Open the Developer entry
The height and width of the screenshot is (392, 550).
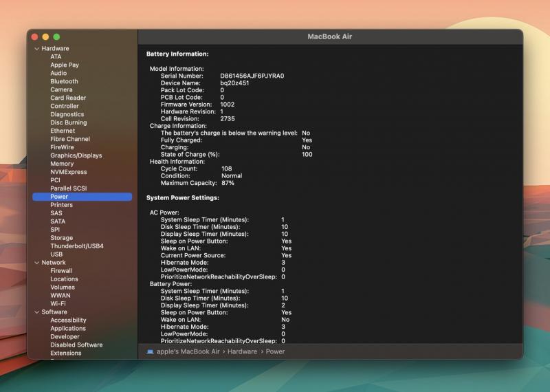(65, 337)
